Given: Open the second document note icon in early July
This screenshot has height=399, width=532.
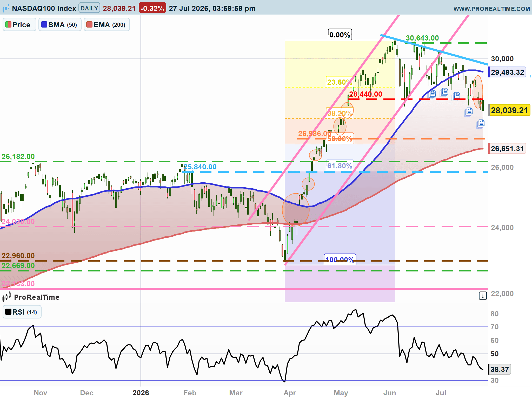Looking at the screenshot, I should point(444,92).
